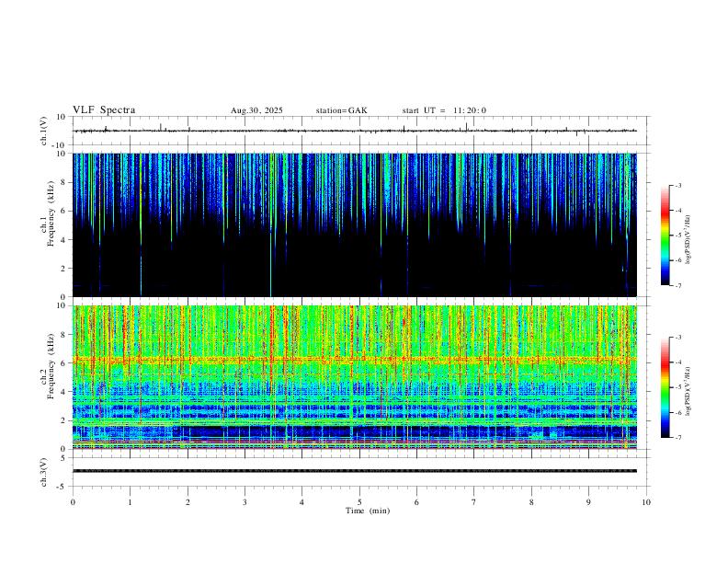Image resolution: width=728 pixels, height=563 pixels.
Task: Click the time axis tick label "3"
Action: point(245,502)
